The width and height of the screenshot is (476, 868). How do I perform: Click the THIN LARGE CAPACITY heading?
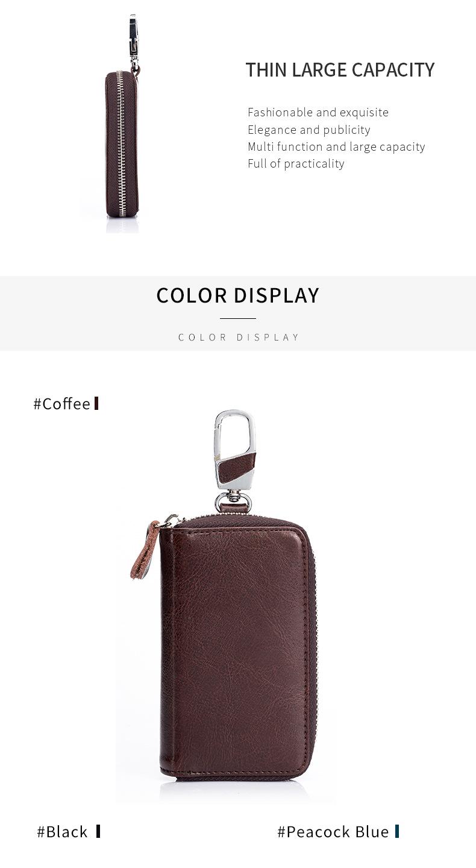(340, 70)
